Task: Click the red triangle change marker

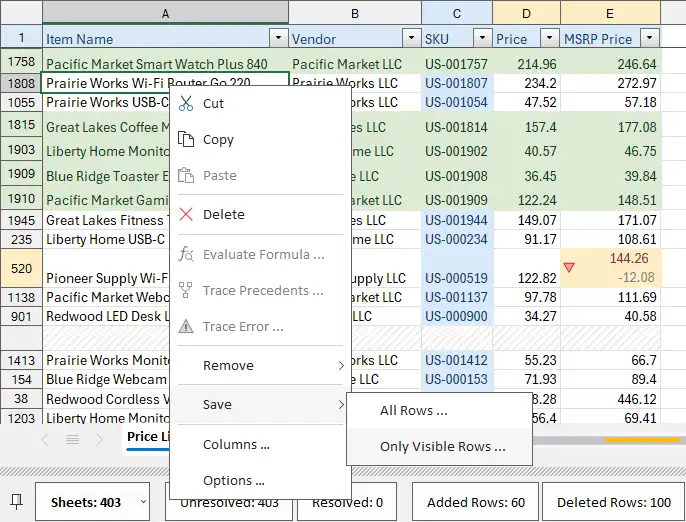Action: click(x=569, y=267)
